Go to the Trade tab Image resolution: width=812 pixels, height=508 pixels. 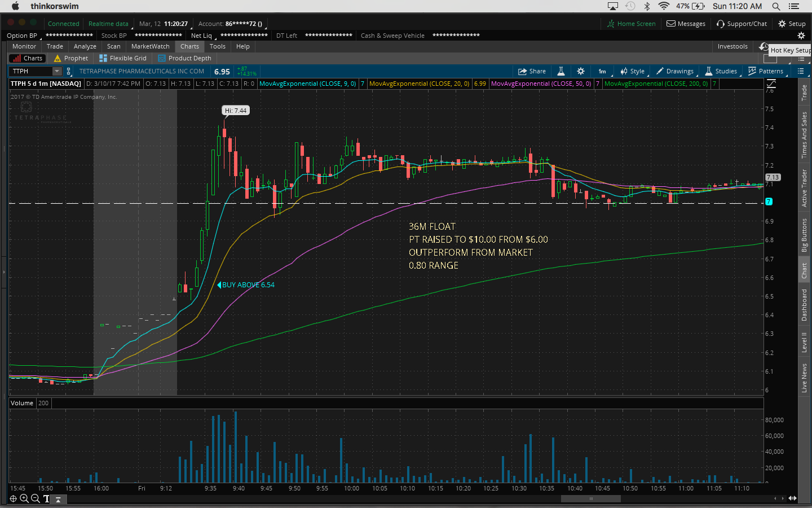(x=55, y=46)
